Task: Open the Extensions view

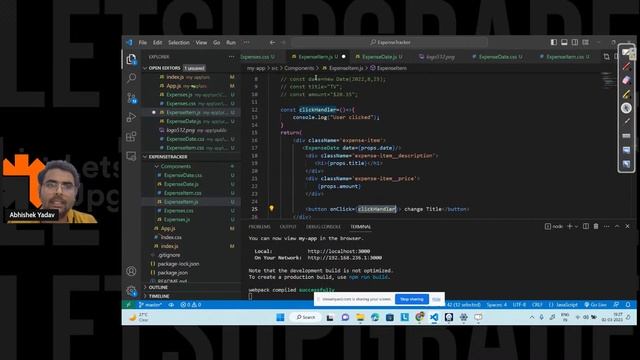Action: click(131, 136)
